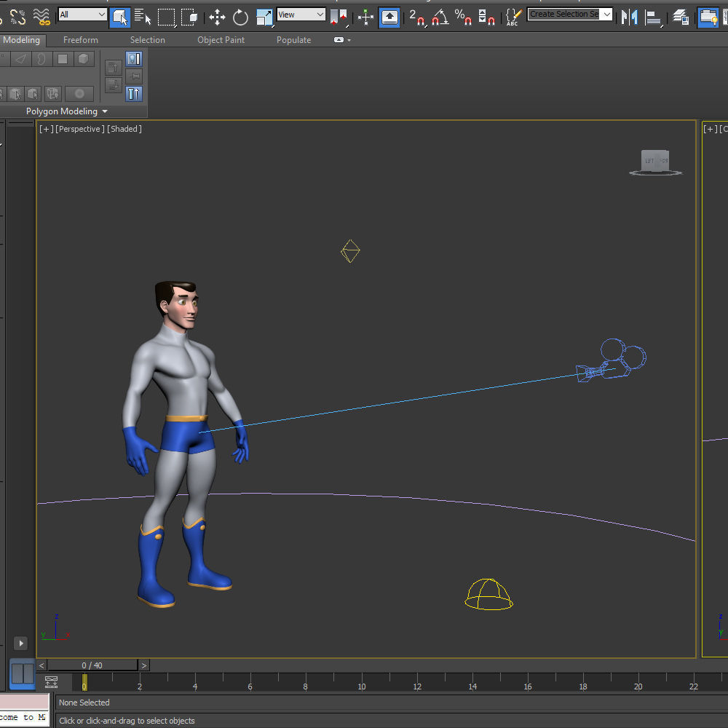Viewport: 728px width, 728px height.
Task: Click the Align tool
Action: click(x=653, y=17)
